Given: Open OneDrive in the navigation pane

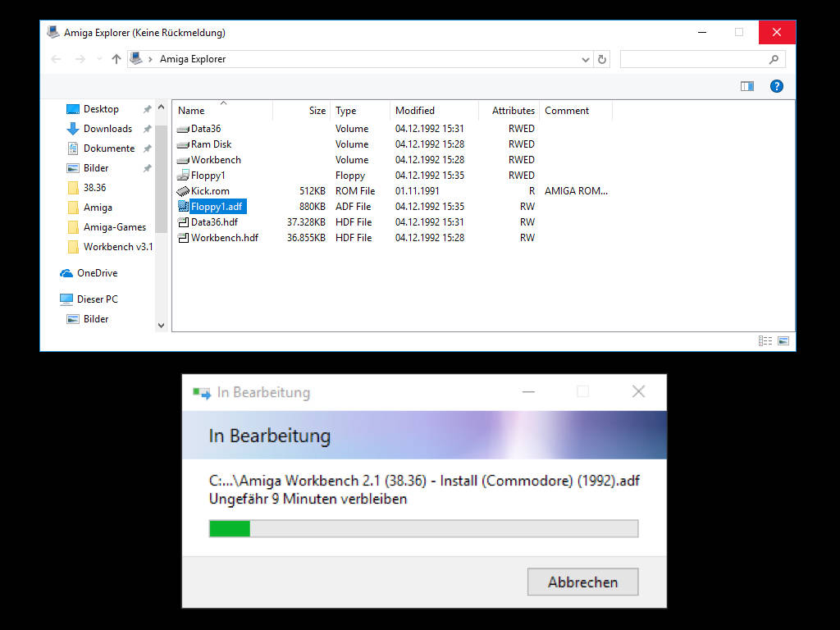Looking at the screenshot, I should 97,273.
